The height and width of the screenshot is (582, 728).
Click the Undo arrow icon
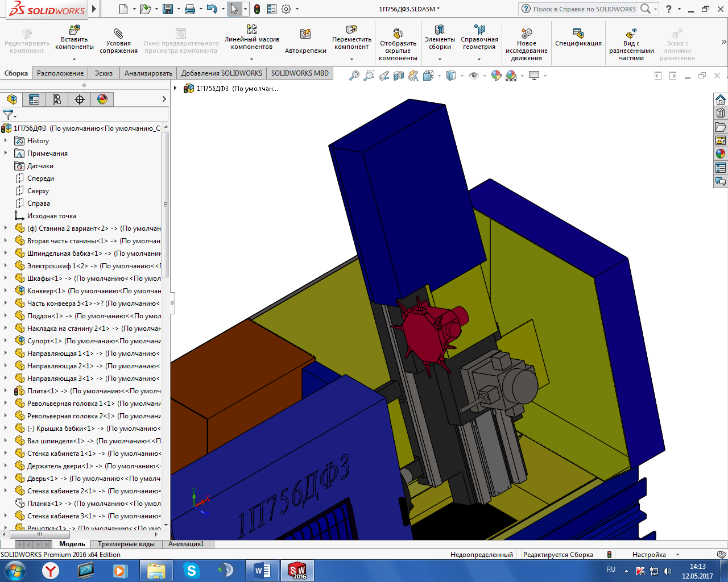[212, 9]
